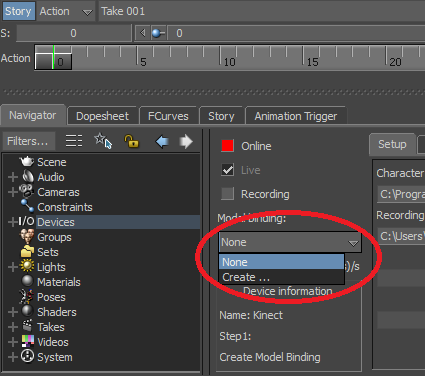Switch to the Dopesheet tab

102,116
